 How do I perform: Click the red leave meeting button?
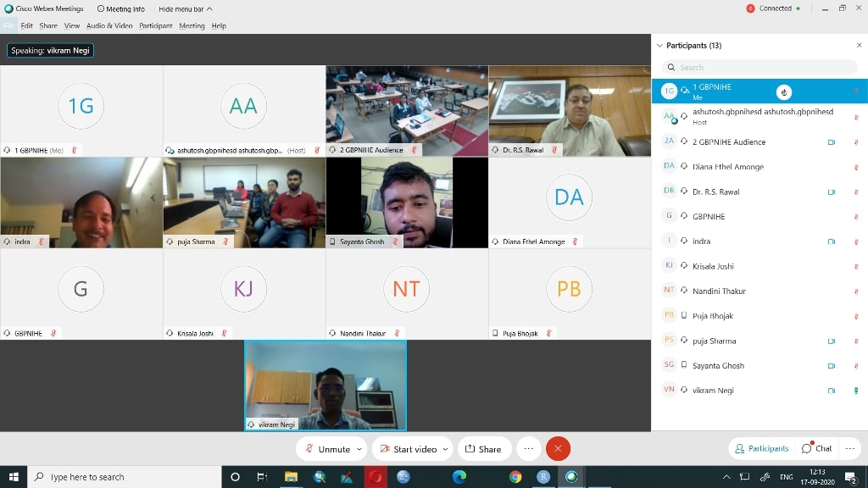pyautogui.click(x=558, y=449)
